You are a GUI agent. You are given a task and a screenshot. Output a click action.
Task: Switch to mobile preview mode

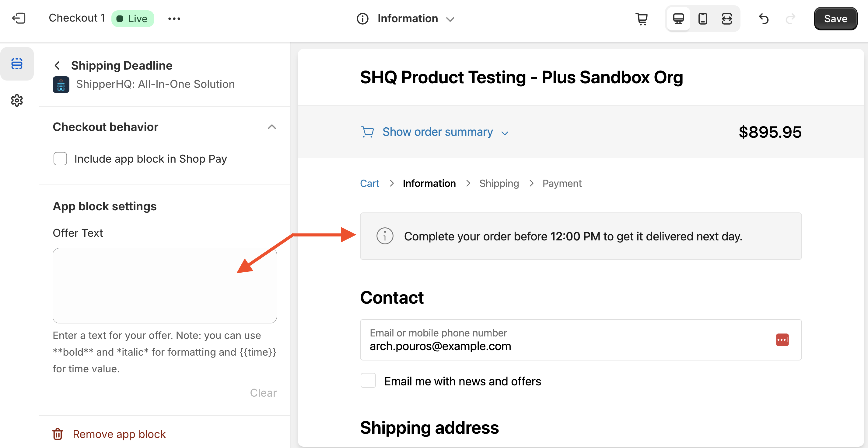coord(702,19)
